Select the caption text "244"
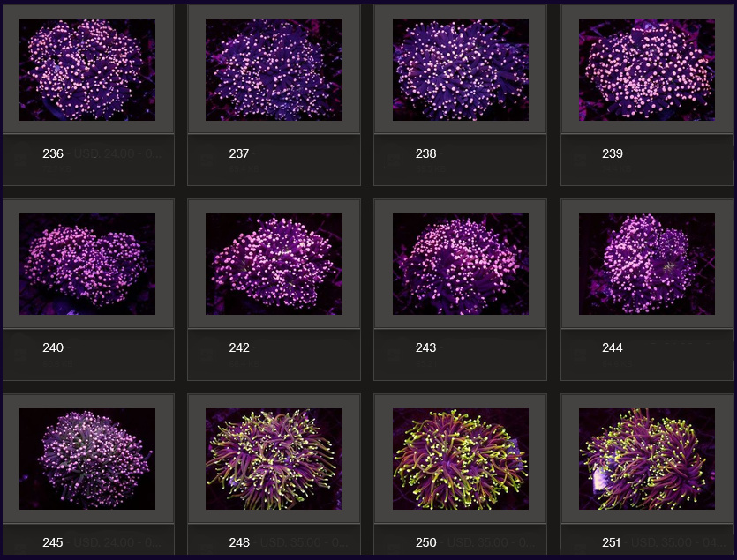 (613, 347)
